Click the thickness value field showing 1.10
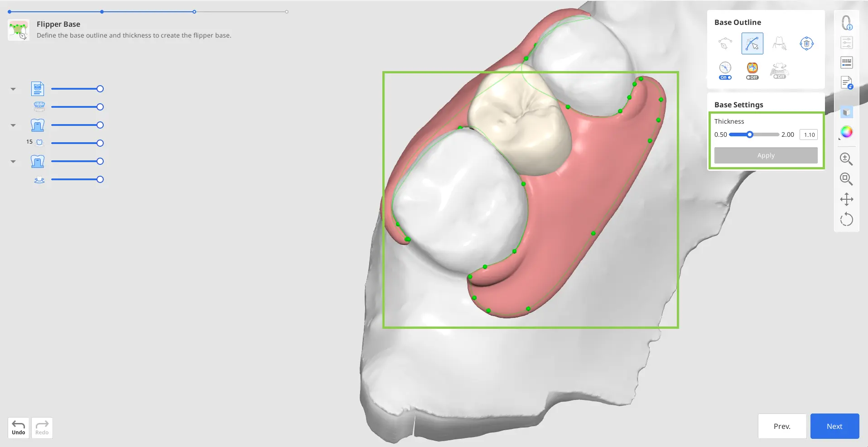The width and height of the screenshot is (868, 447). pyautogui.click(x=809, y=135)
